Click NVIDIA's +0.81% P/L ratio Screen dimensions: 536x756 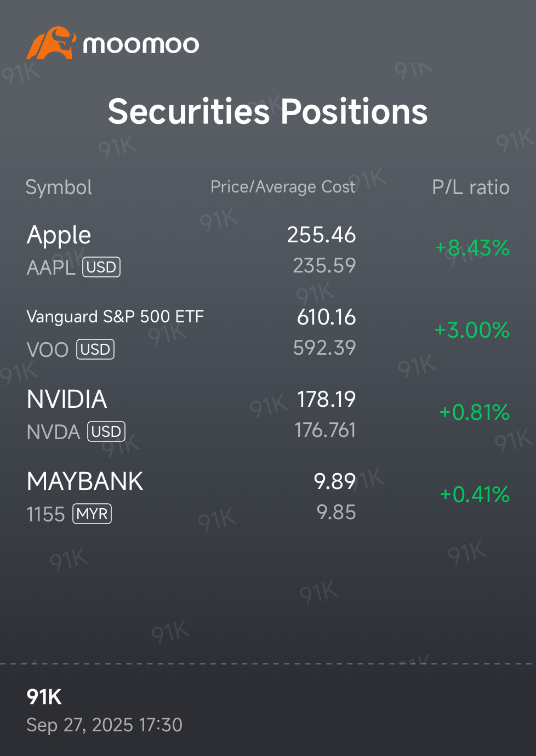coord(474,412)
